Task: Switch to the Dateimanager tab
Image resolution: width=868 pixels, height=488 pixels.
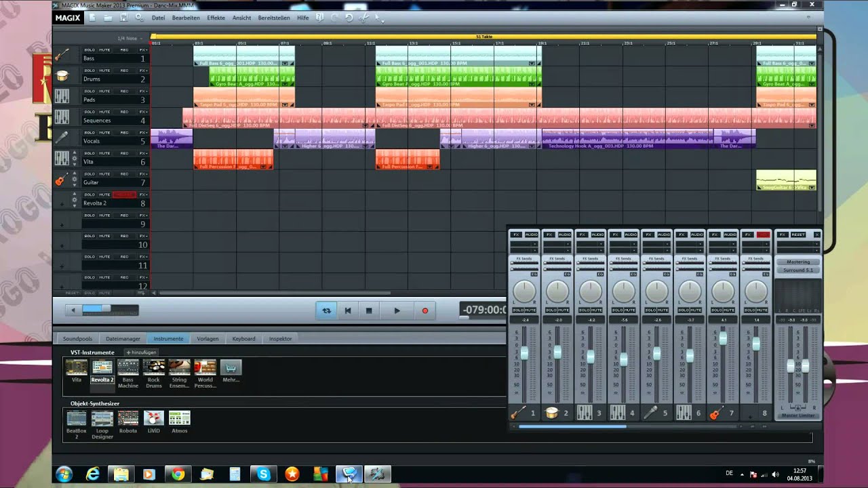Action: (x=123, y=338)
